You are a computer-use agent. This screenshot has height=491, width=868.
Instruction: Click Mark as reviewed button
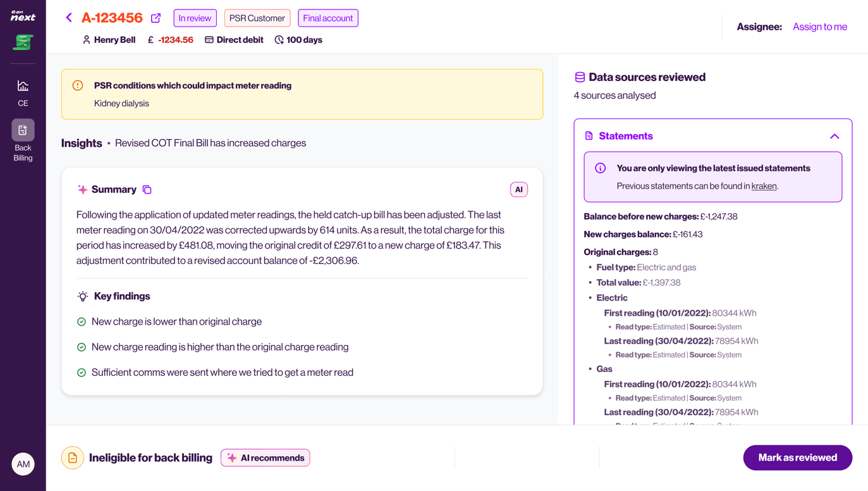click(798, 457)
